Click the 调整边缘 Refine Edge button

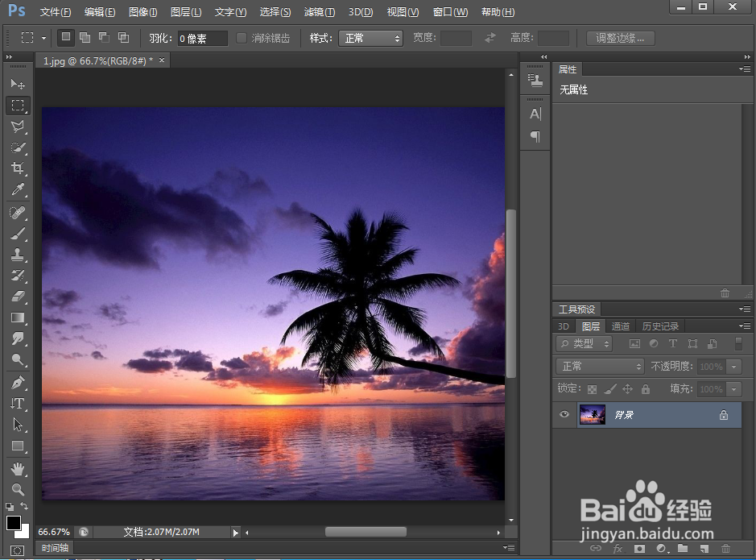click(621, 38)
